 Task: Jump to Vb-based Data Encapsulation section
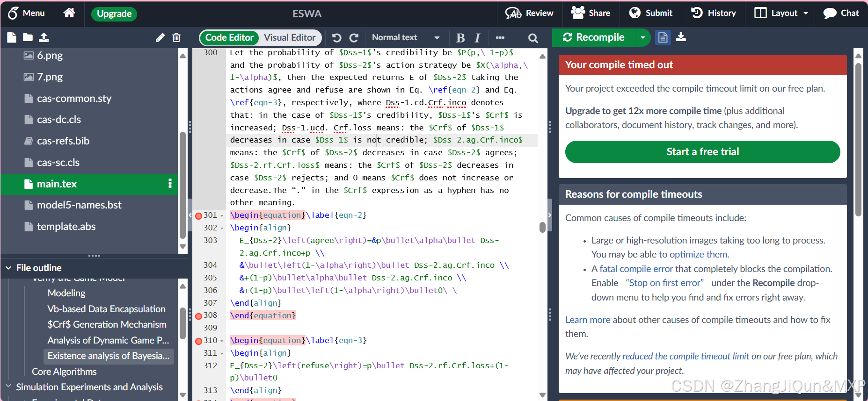106,309
